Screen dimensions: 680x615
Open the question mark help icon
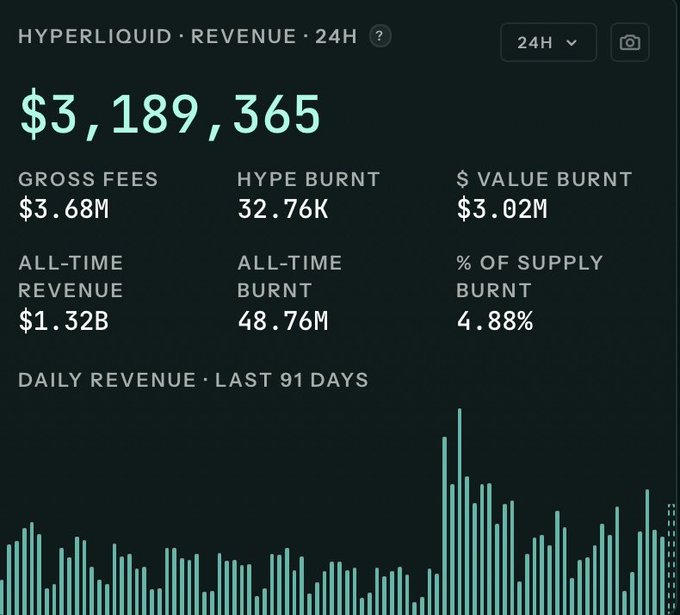pos(380,36)
